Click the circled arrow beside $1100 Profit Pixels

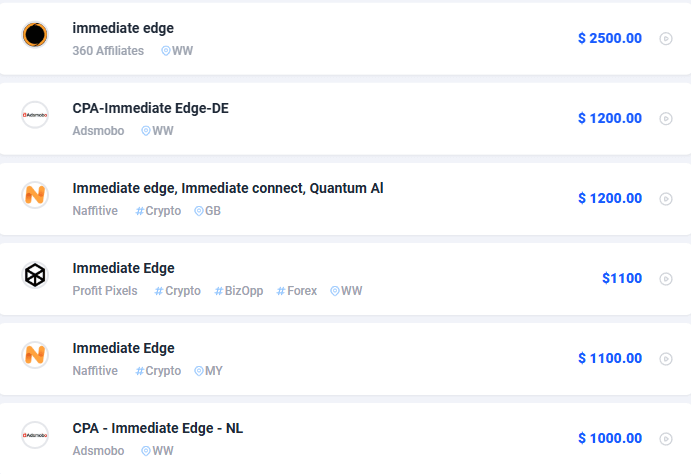click(666, 279)
